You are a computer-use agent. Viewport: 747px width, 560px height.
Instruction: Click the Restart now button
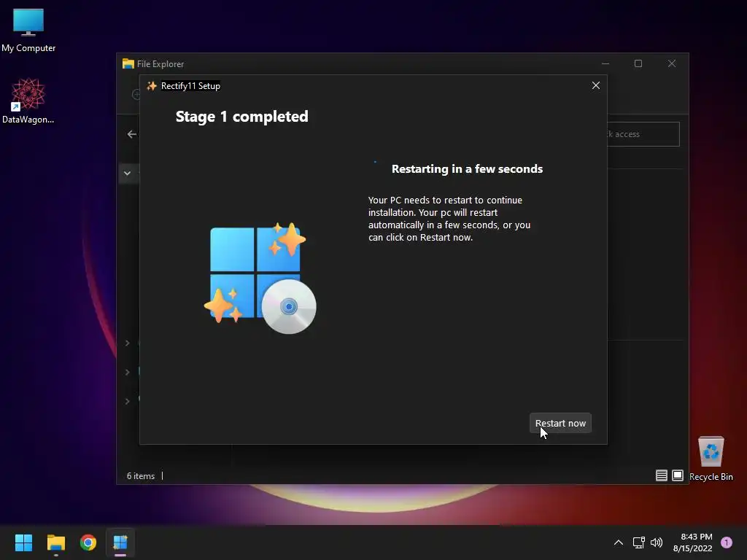pos(560,424)
